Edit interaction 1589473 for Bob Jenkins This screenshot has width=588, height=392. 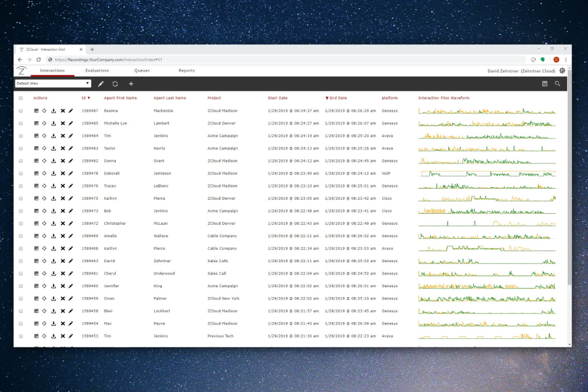[x=71, y=211]
